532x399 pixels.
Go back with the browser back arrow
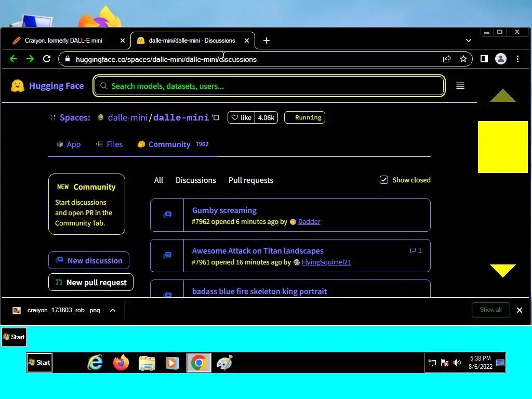[x=13, y=59]
